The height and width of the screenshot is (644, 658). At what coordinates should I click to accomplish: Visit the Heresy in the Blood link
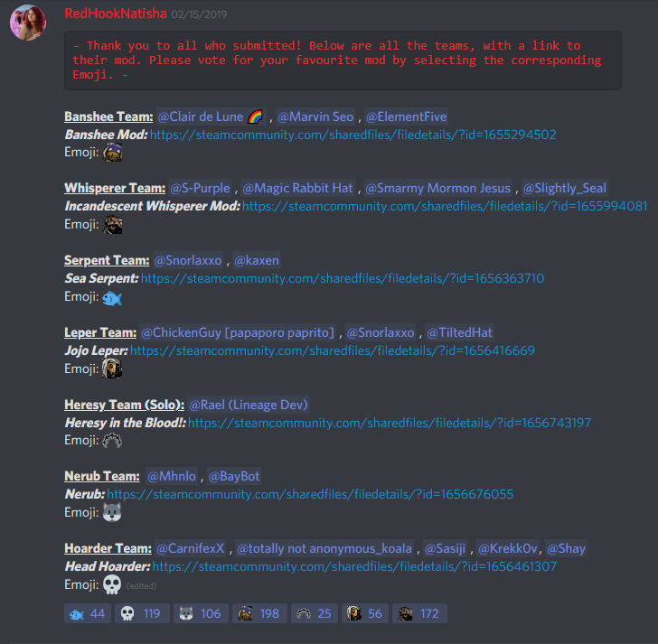pos(390,423)
